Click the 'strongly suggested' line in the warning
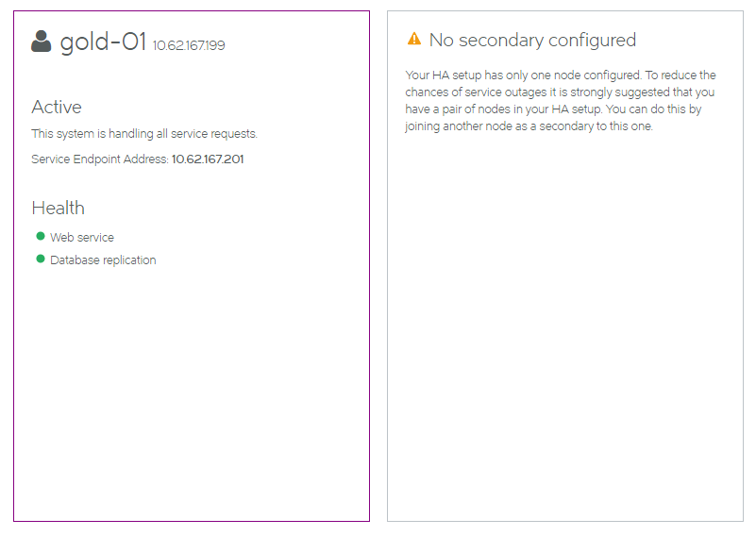This screenshot has height=536, width=756. (560, 92)
